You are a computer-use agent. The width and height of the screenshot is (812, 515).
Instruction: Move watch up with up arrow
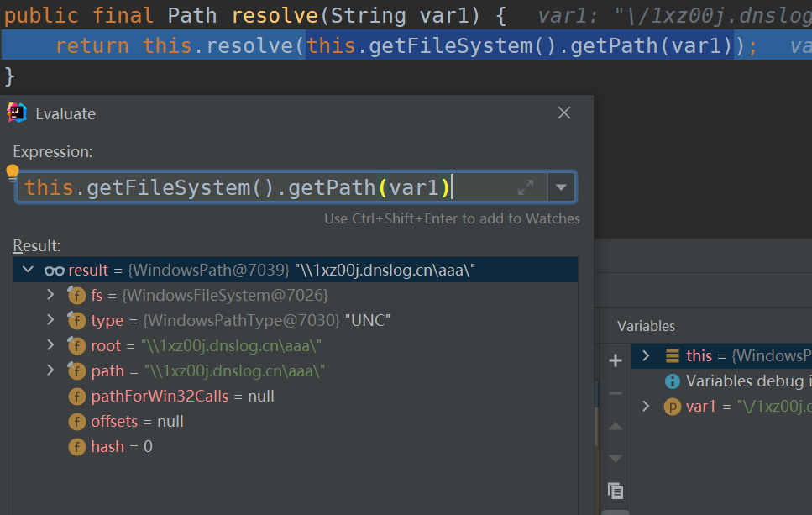pos(616,427)
